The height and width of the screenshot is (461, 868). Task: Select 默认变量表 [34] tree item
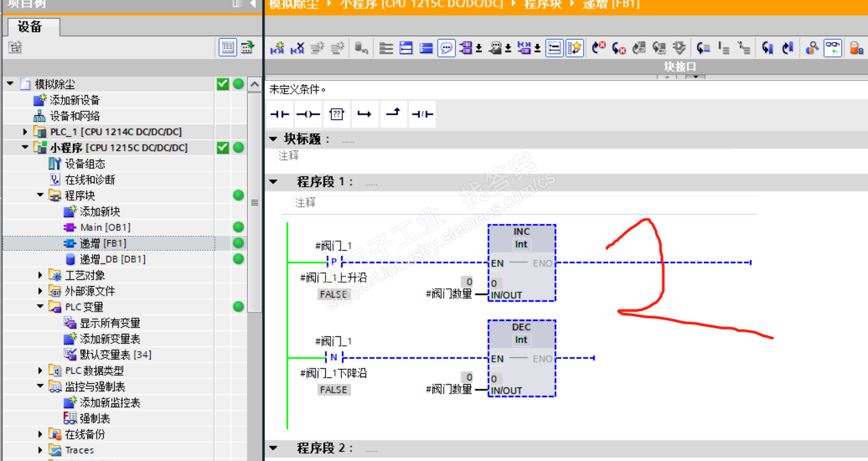115,354
